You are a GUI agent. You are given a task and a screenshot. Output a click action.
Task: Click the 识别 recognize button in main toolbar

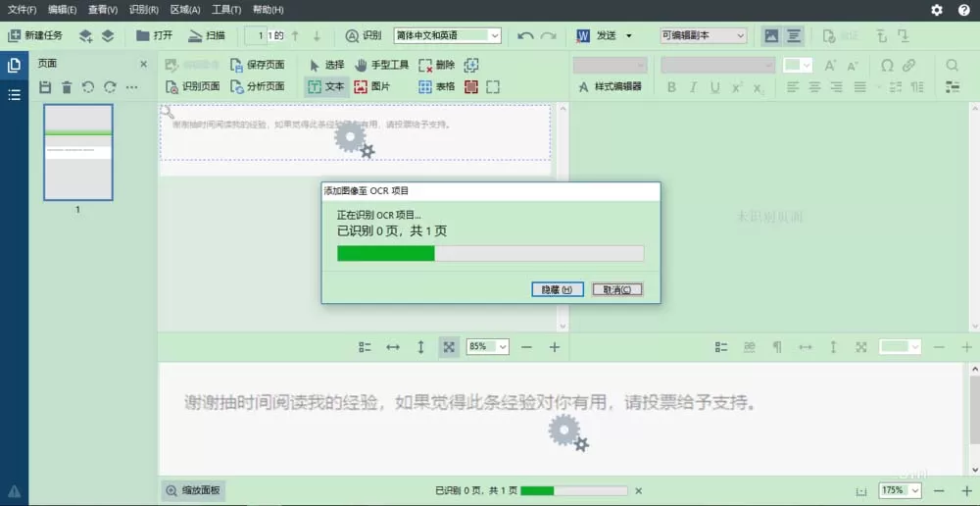(x=364, y=35)
